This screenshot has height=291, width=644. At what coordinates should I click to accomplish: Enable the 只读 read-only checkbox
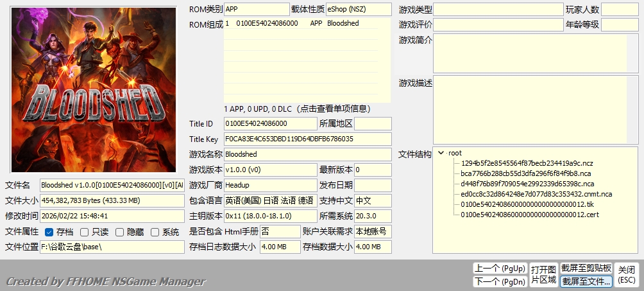(84, 232)
